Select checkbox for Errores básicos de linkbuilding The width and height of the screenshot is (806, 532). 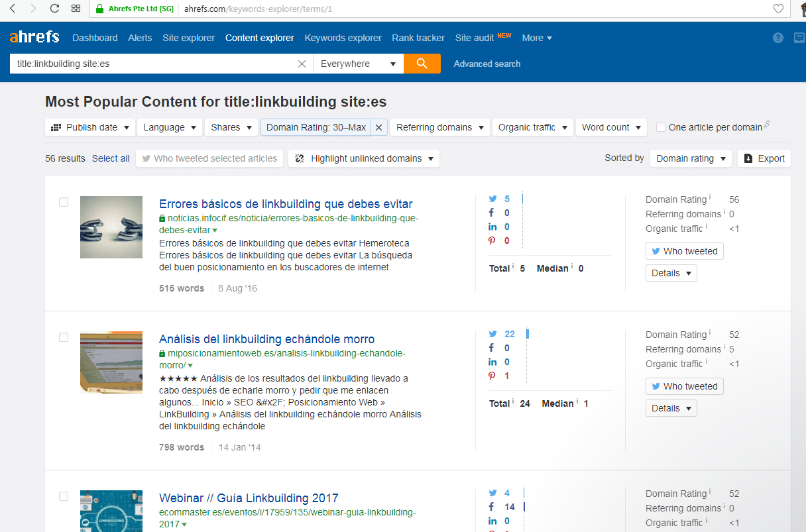[x=64, y=202]
